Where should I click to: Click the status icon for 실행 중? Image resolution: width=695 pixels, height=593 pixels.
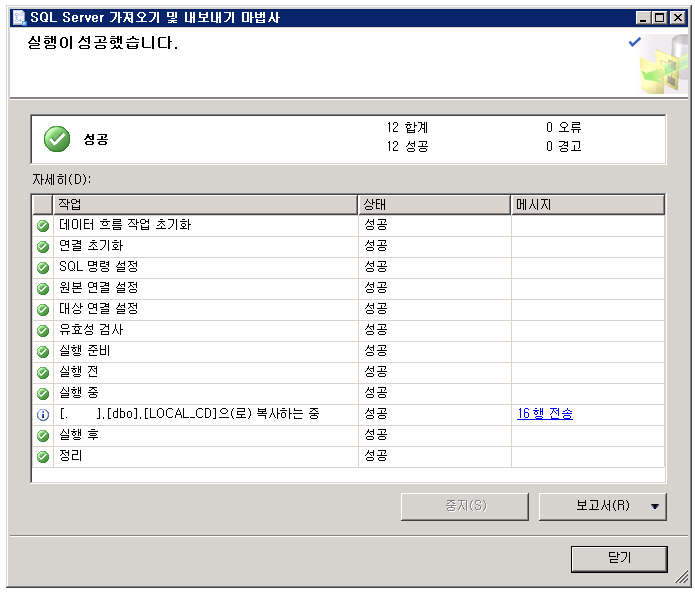pos(43,394)
